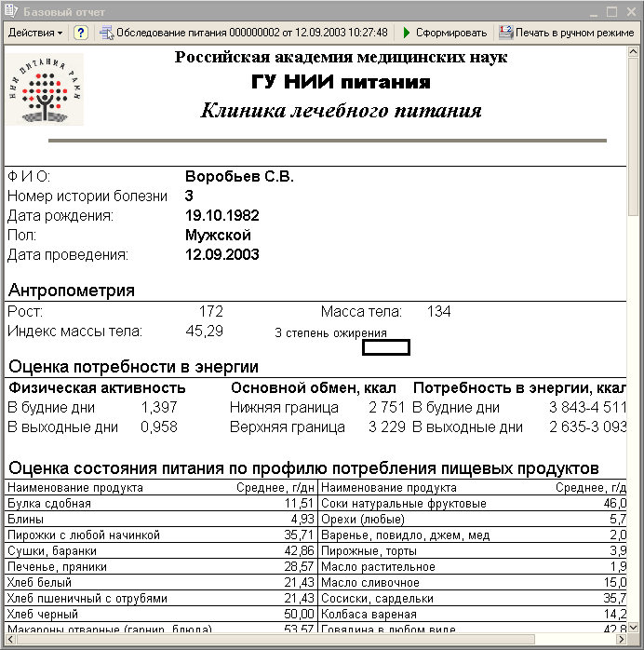This screenshot has width=644, height=650.
Task: Click Пирожки с любой начинкой row
Action: (x=161, y=535)
